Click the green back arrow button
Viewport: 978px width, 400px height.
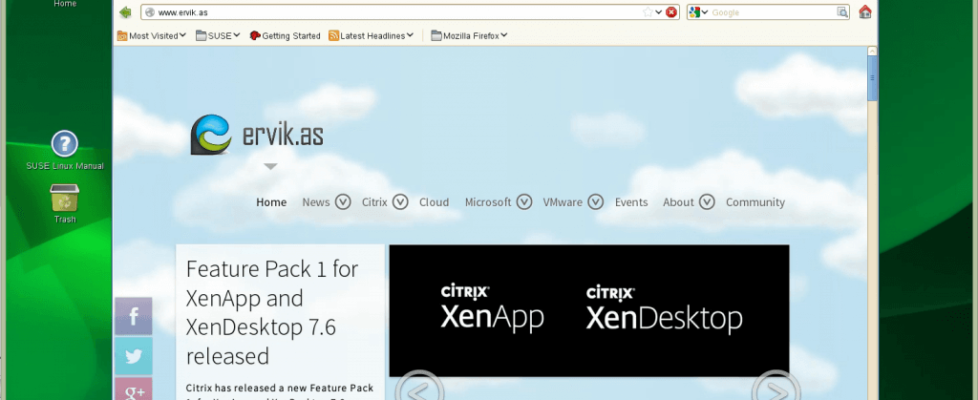[125, 12]
